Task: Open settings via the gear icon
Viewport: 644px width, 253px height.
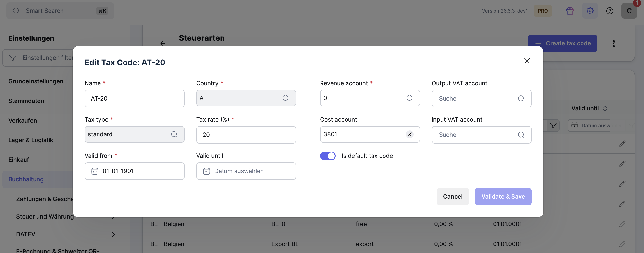Action: [x=590, y=11]
